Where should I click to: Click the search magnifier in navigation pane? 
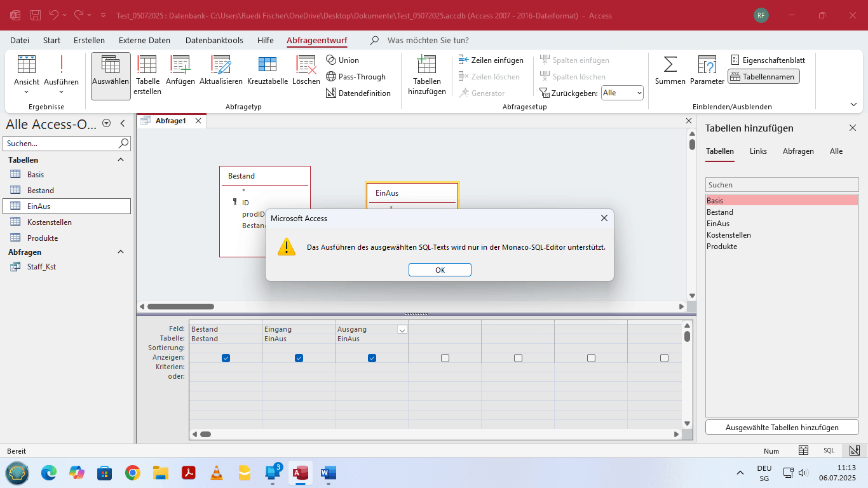[x=123, y=144]
